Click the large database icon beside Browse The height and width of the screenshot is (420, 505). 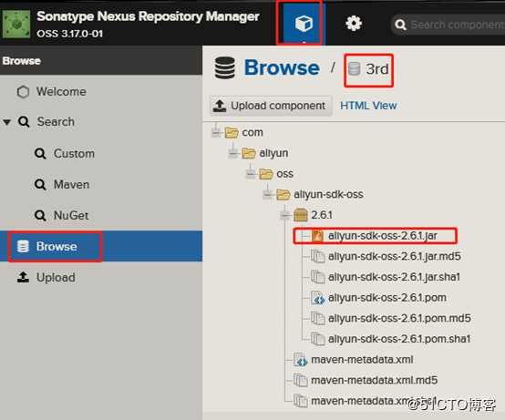(x=225, y=68)
